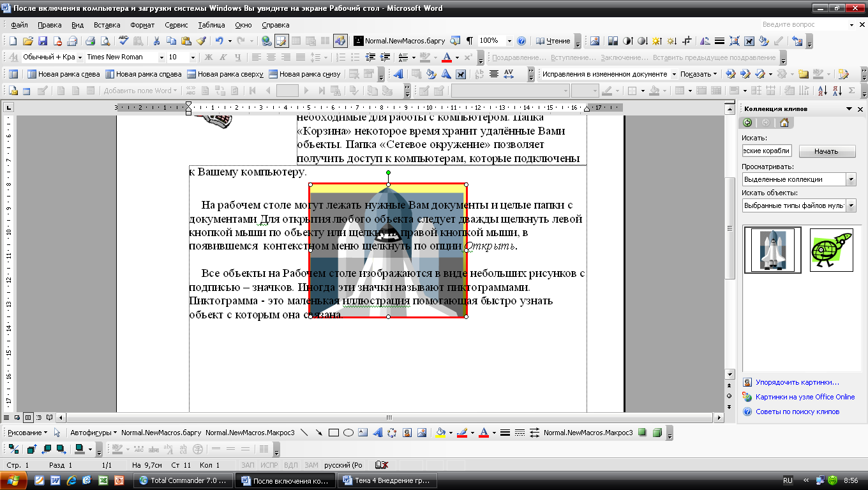The height and width of the screenshot is (490, 868).
Task: Expand the 'Автофигуры' menu
Action: pyautogui.click(x=93, y=433)
